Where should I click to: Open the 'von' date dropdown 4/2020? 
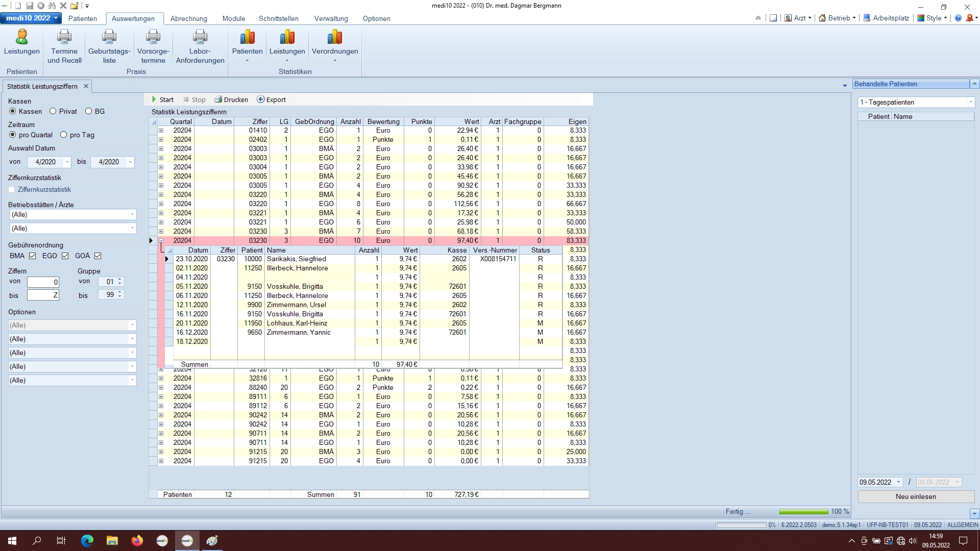67,162
